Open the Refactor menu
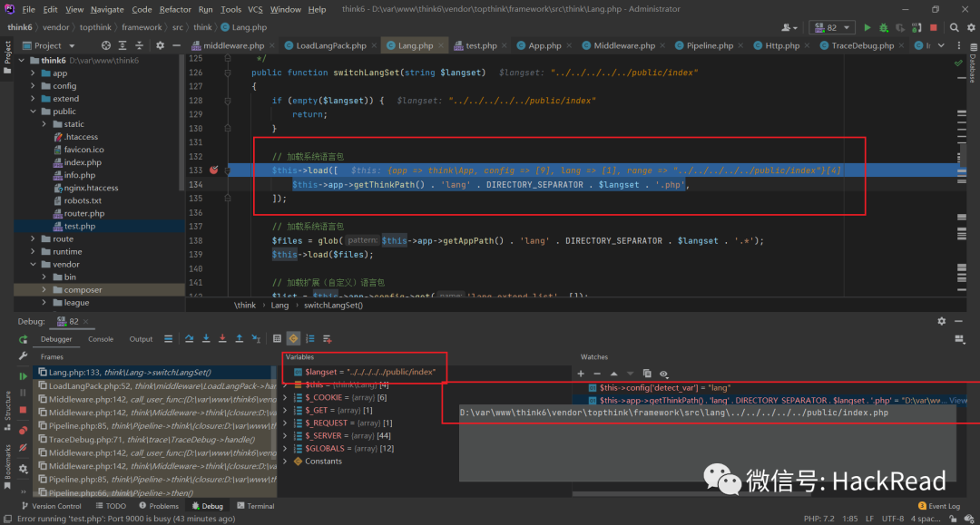Screen dimensions: 980x525 pyautogui.click(x=175, y=9)
